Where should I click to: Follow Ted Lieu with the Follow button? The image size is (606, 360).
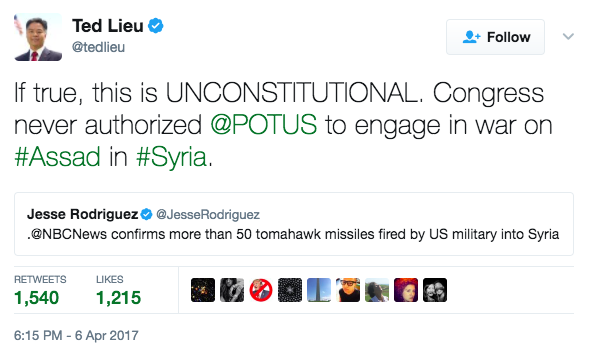(495, 37)
